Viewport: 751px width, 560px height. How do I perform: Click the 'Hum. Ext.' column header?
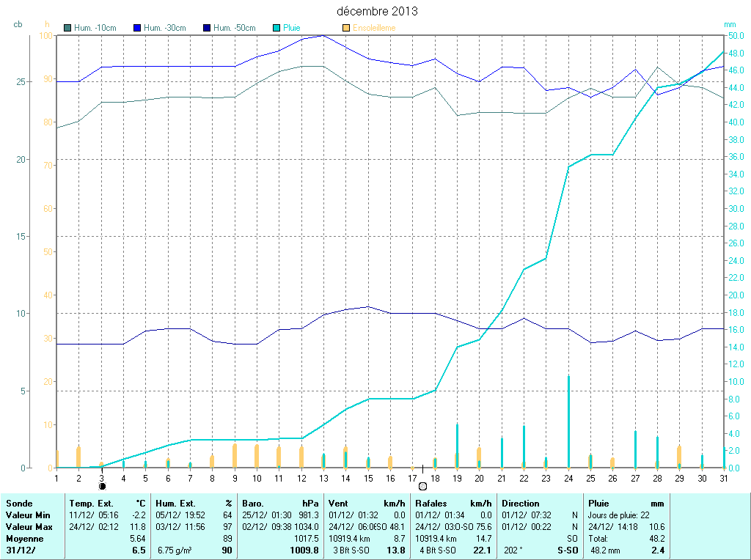tap(175, 504)
